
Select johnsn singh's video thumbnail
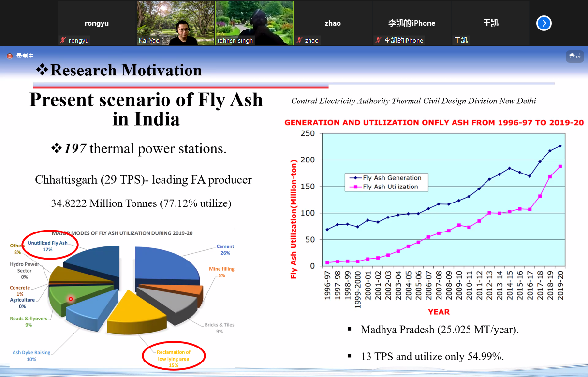(x=254, y=23)
